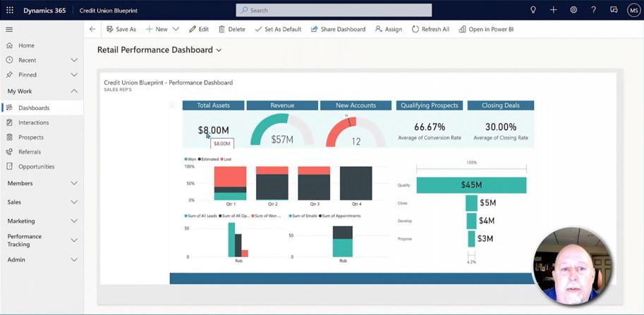Collapse the My Work section
644x315 pixels.
tap(74, 91)
